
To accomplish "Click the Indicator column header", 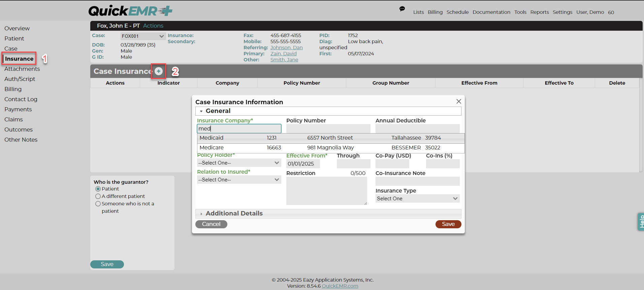I will click(x=168, y=83).
